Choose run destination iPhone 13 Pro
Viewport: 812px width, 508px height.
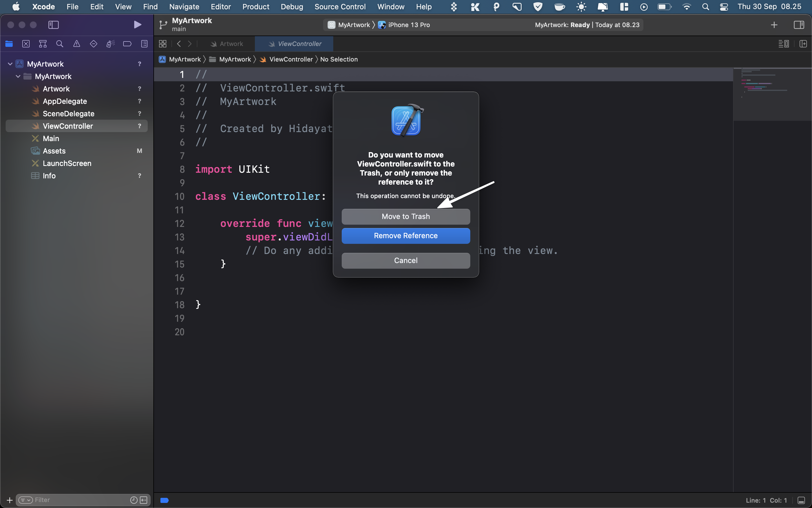404,25
